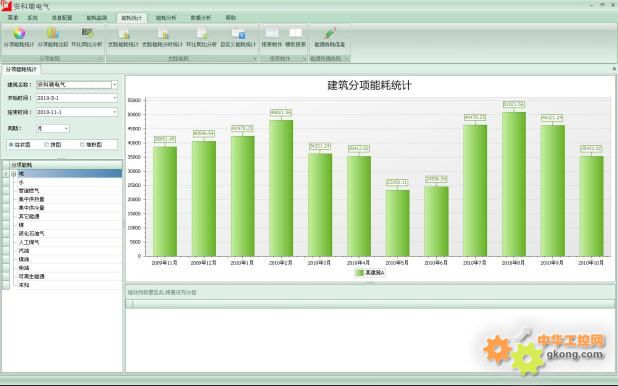The height and width of the screenshot is (386, 618).
Task: Open the 系统 menu
Action: point(32,18)
